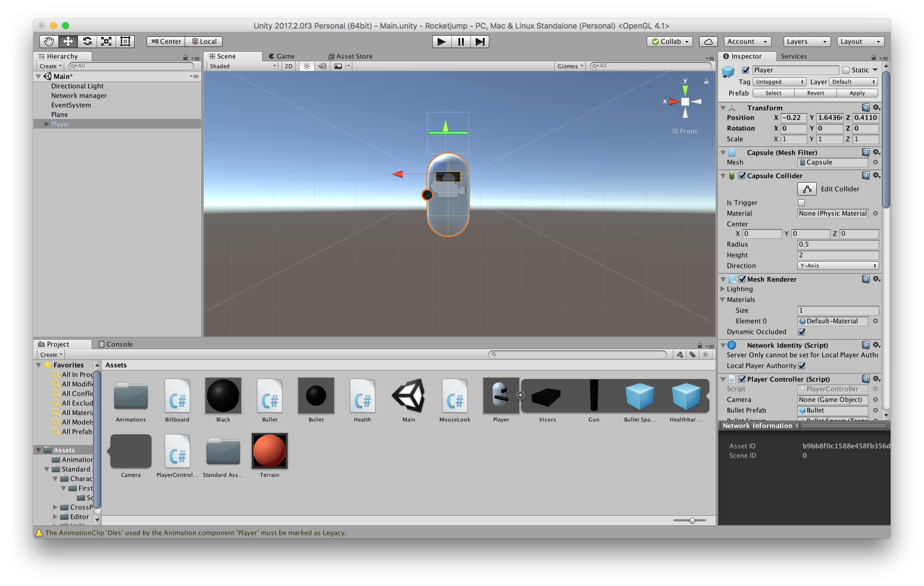The width and height of the screenshot is (924, 586).
Task: Select the Hand tool in toolbar
Action: [x=49, y=41]
